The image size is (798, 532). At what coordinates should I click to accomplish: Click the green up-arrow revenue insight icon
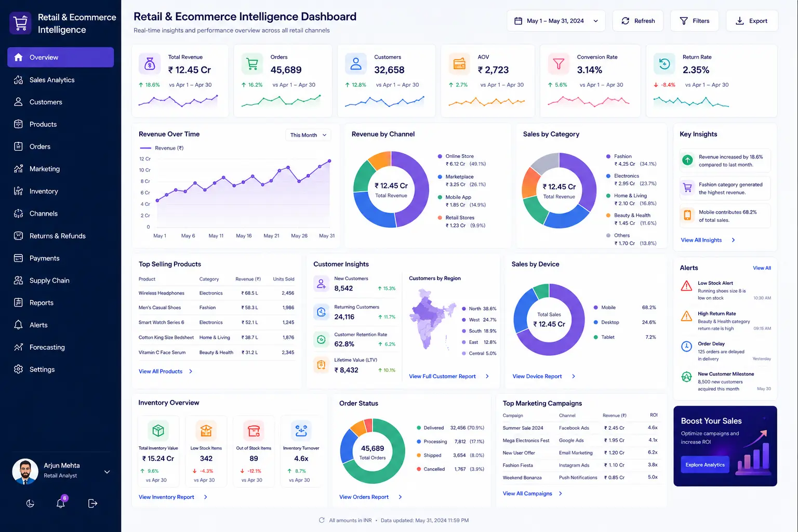(x=687, y=160)
